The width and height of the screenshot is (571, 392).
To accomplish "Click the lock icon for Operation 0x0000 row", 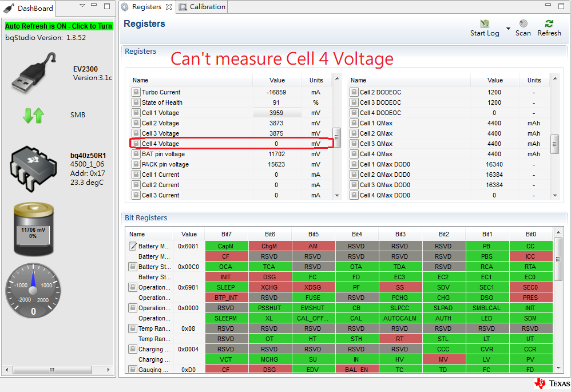I will pyautogui.click(x=133, y=308).
